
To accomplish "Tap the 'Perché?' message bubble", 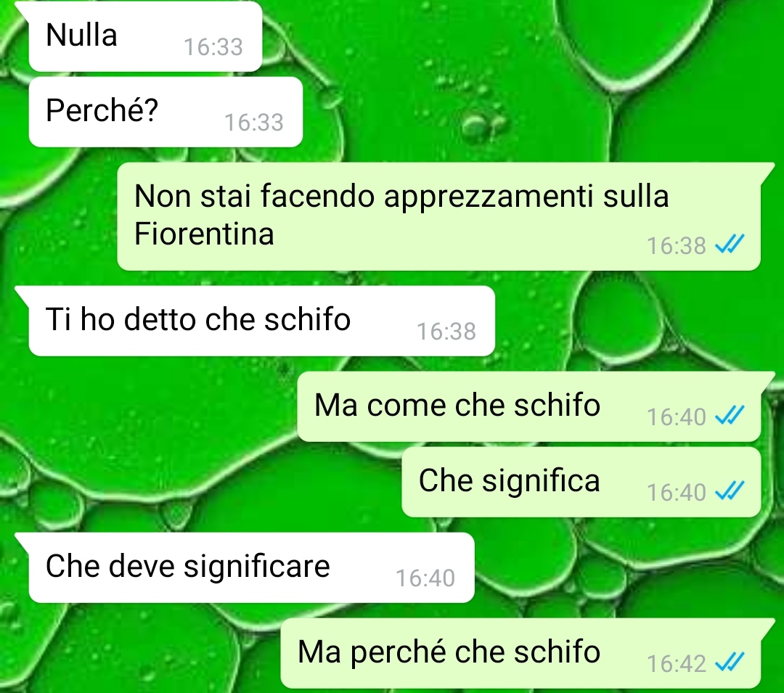I will click(166, 112).
